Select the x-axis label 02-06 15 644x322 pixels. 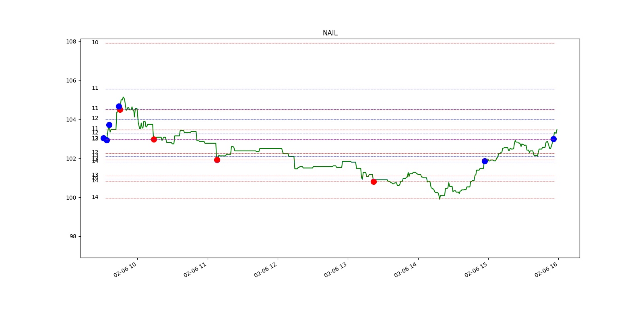(476, 270)
